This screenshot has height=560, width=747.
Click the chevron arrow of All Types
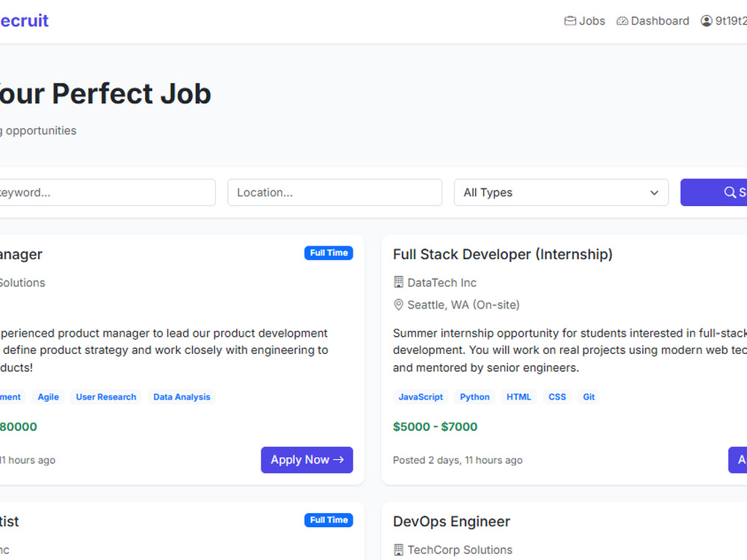[654, 193]
